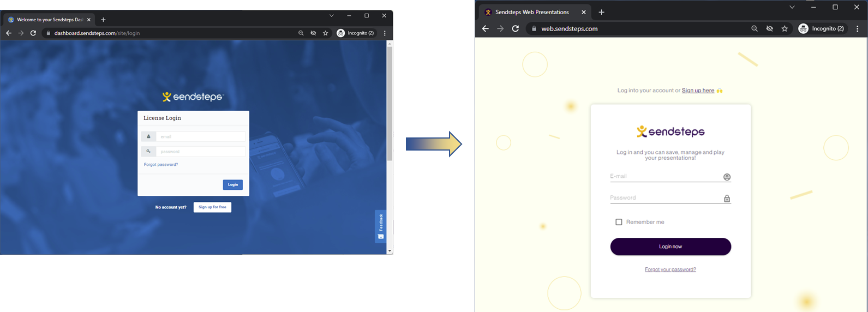The width and height of the screenshot is (868, 312).
Task: Bookmark the dashboard.sendsteps.com page with the star
Action: pos(326,33)
